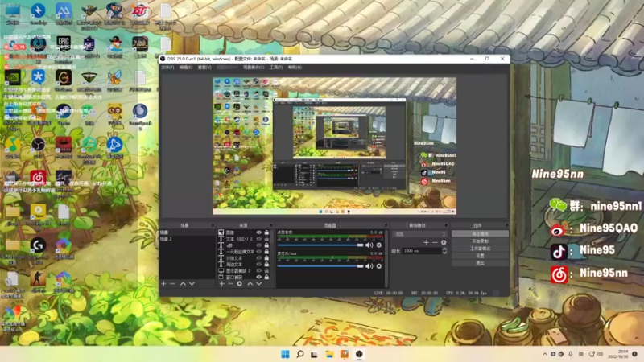Screen dimensions: 644x362
Task: Move the selected scene up
Action: [x=183, y=284]
